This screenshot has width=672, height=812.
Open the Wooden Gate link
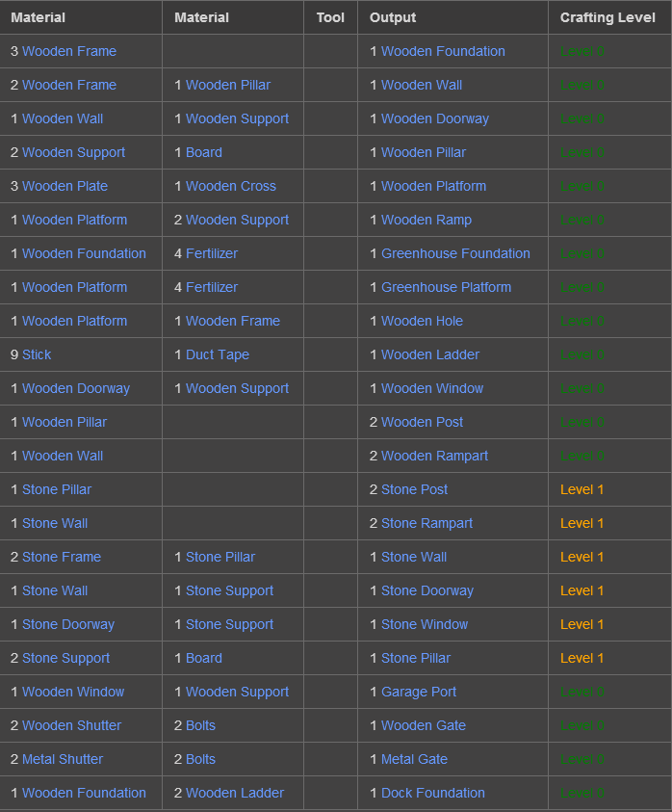[x=424, y=725]
